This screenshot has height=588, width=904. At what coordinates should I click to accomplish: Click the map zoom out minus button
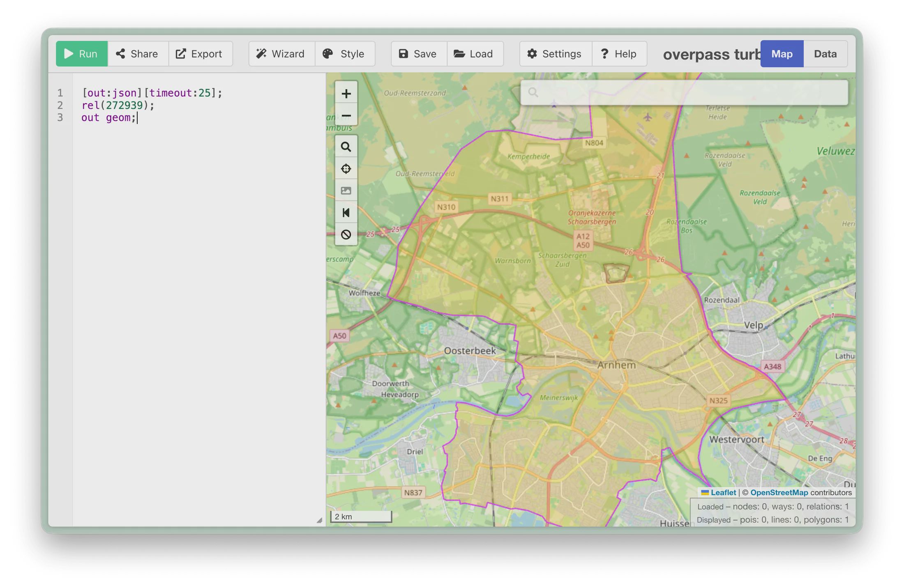click(346, 115)
